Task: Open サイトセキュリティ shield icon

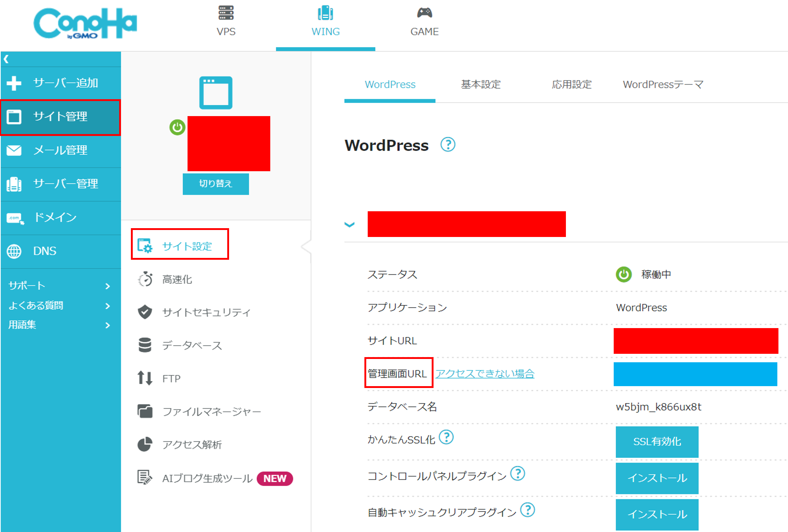Action: point(145,312)
